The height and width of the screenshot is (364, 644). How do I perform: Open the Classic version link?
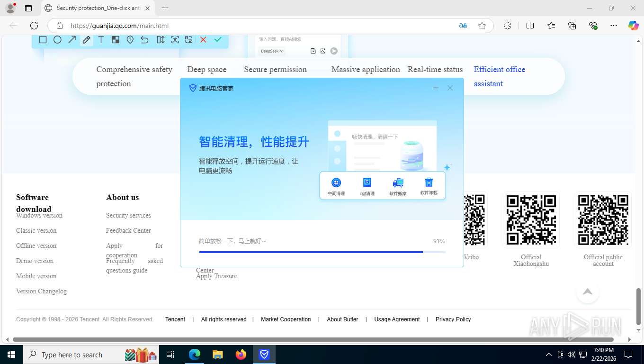pyautogui.click(x=36, y=230)
